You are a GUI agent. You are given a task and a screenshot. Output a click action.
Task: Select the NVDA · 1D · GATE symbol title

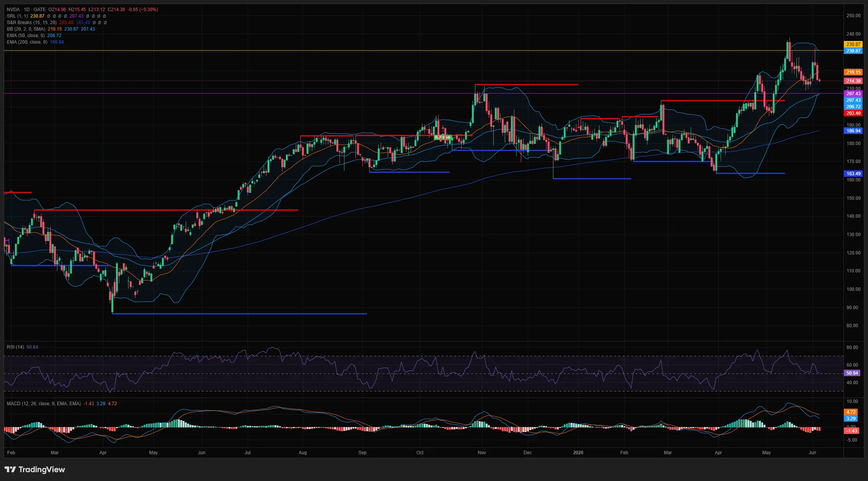pos(26,10)
